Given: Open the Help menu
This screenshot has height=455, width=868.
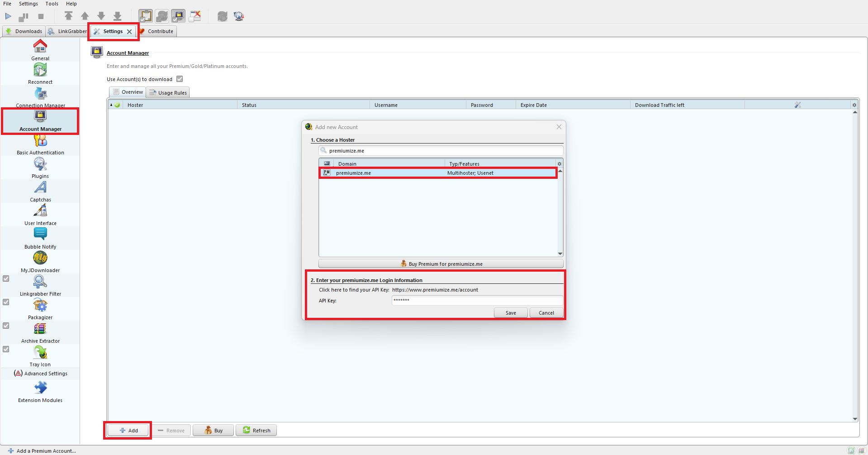Looking at the screenshot, I should pos(71,4).
